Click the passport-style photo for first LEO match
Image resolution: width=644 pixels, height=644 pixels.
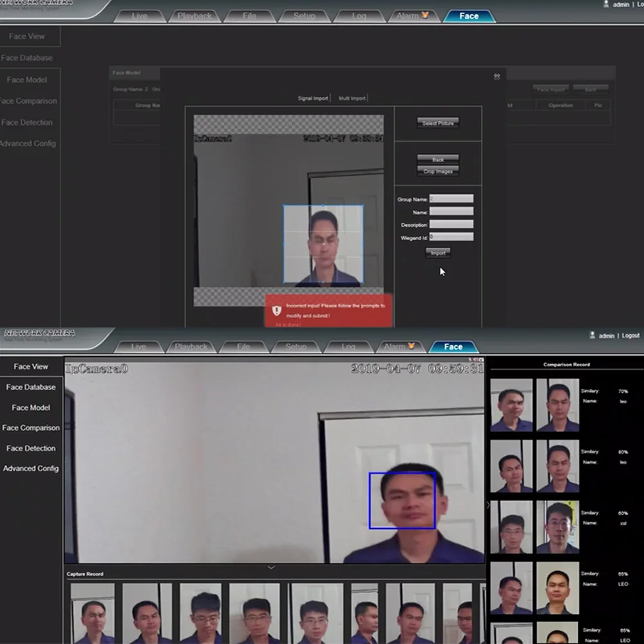tap(558, 588)
